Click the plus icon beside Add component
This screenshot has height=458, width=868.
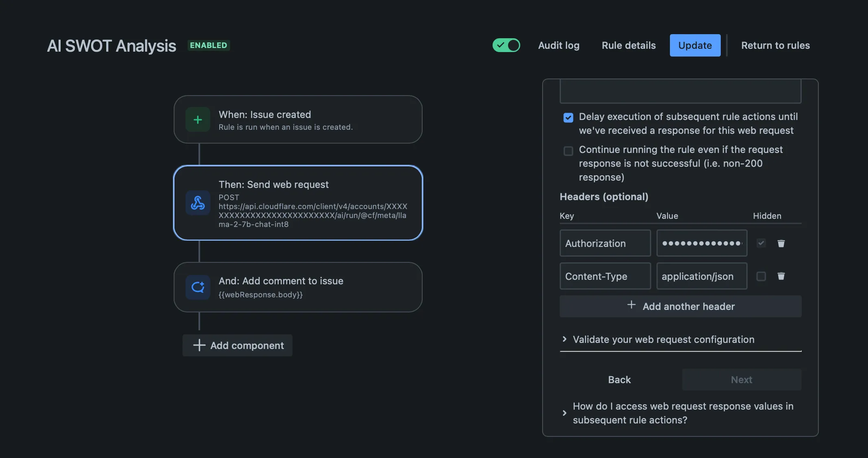tap(199, 345)
